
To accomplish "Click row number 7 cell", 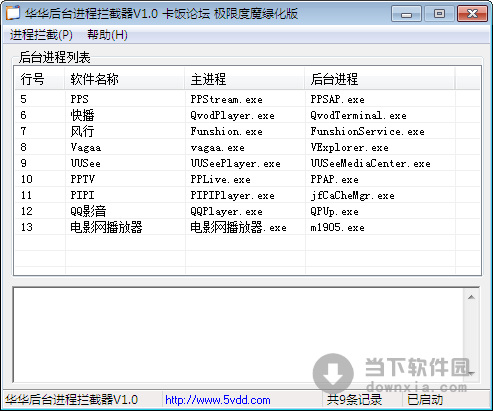I will click(23, 131).
